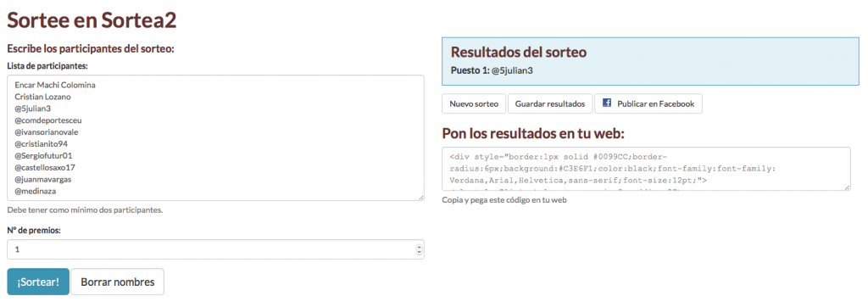The height and width of the screenshot is (307, 868).
Task: Increase the Nº de premios stepper value
Action: point(419,247)
